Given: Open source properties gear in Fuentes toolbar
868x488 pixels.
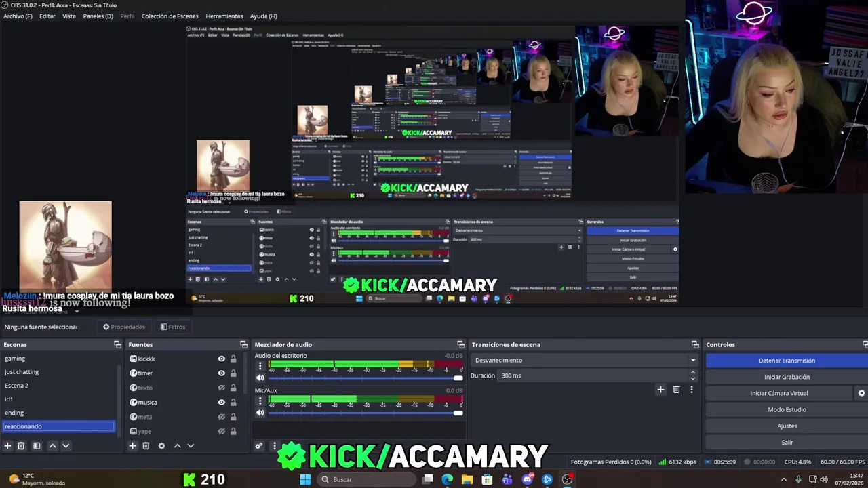Looking at the screenshot, I should 161,445.
